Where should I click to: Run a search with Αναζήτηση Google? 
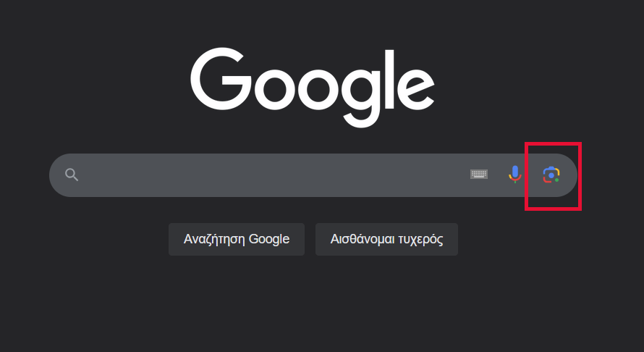tap(237, 239)
